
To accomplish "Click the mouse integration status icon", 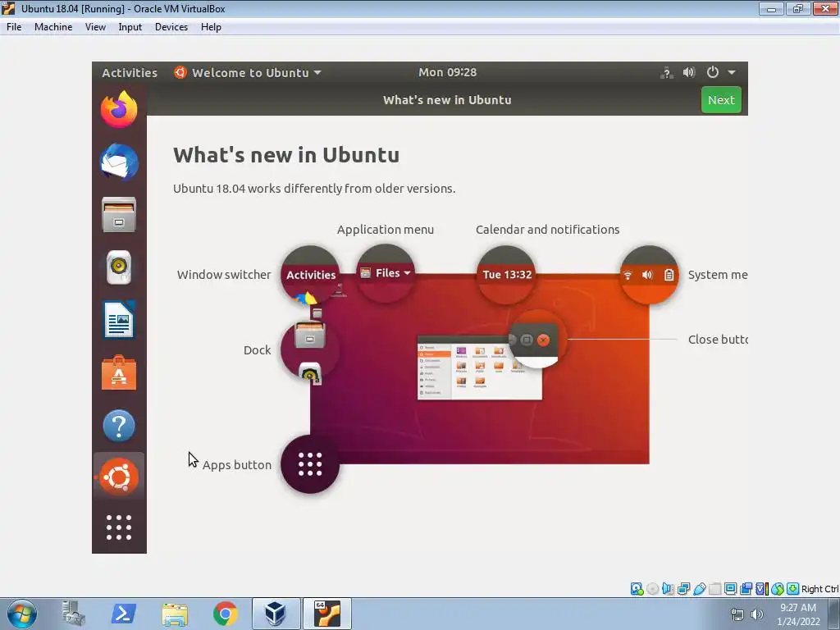I will click(778, 589).
